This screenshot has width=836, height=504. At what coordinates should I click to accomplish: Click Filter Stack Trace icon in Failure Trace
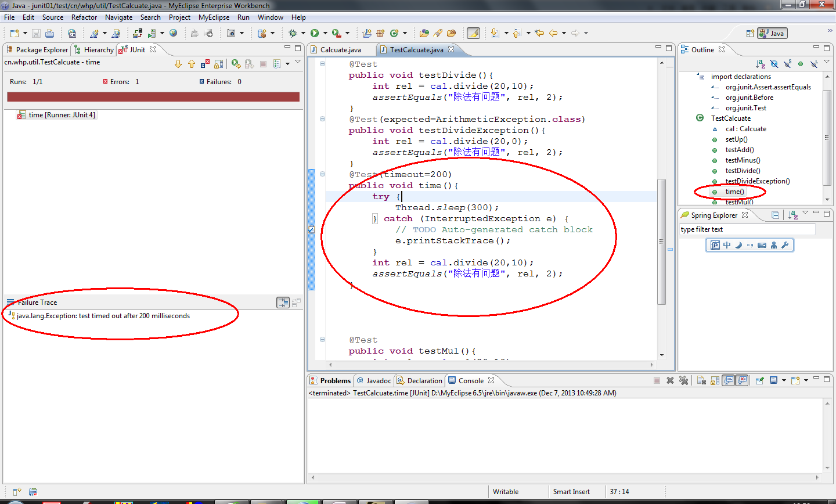[x=283, y=303]
